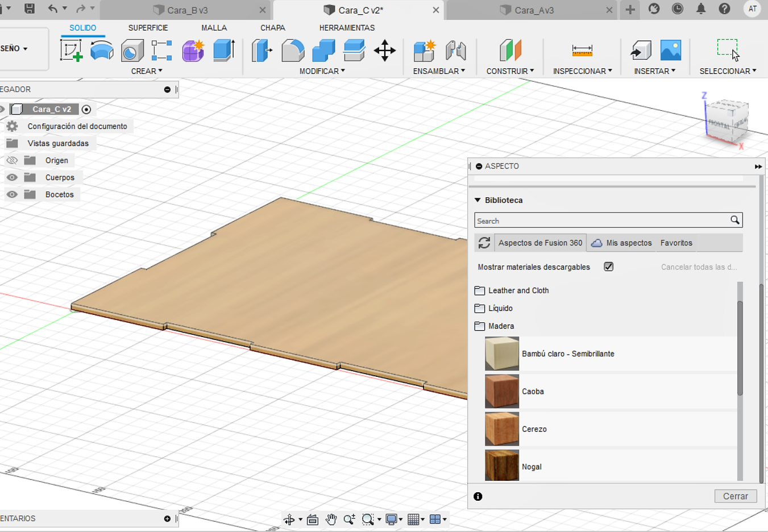The image size is (768, 532).
Task: Toggle Mostrar materiales descargables checkbox
Action: click(x=609, y=267)
